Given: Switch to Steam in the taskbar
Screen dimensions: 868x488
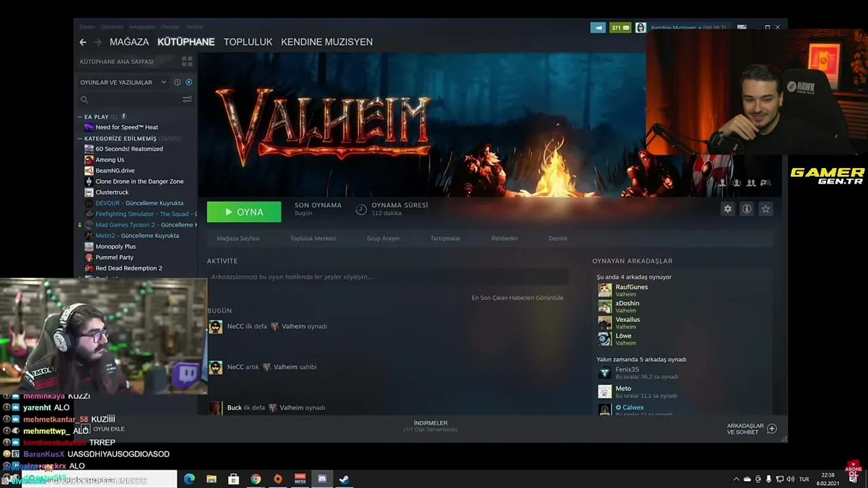Looking at the screenshot, I should [x=344, y=479].
